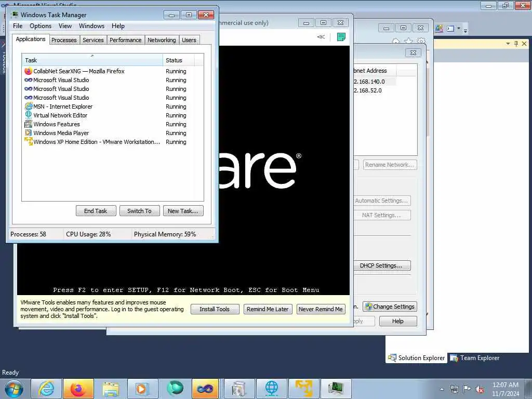Collapse the VMware toolbar with double-chevron icon
The width and height of the screenshot is (532, 399).
(x=321, y=37)
